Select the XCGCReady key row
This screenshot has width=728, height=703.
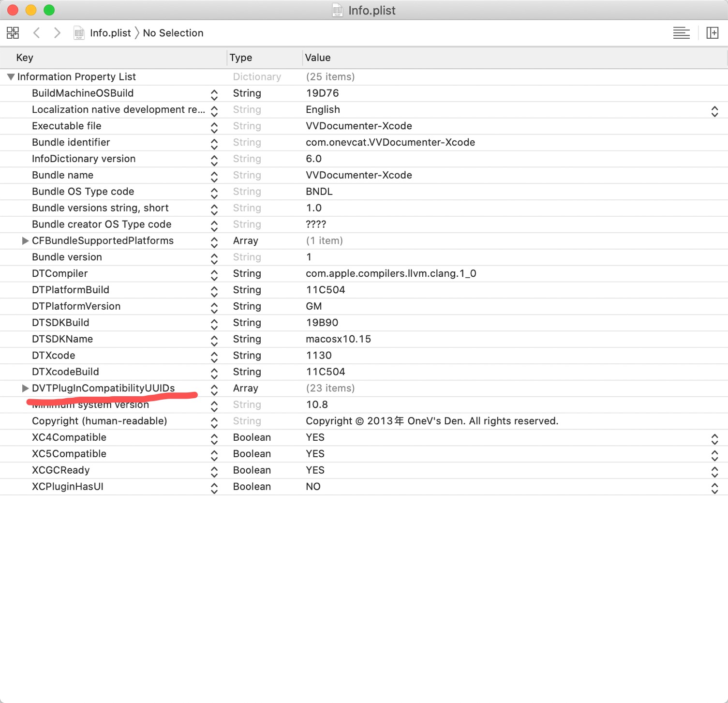[60, 470]
